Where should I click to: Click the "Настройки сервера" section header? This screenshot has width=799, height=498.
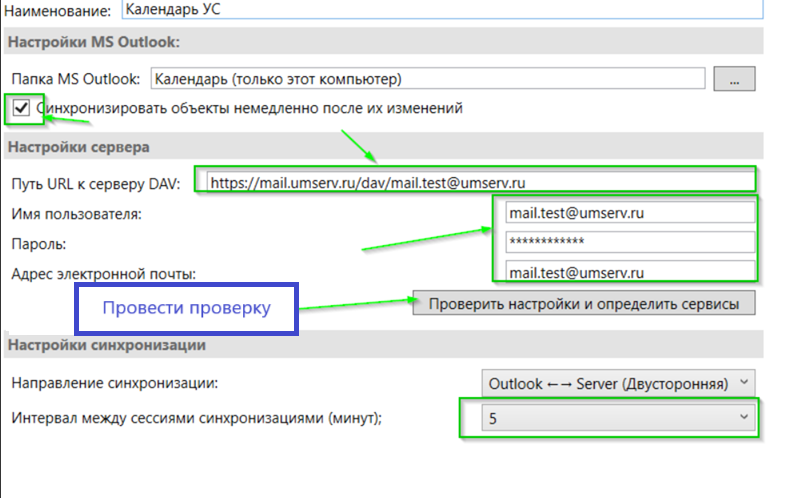point(78,147)
